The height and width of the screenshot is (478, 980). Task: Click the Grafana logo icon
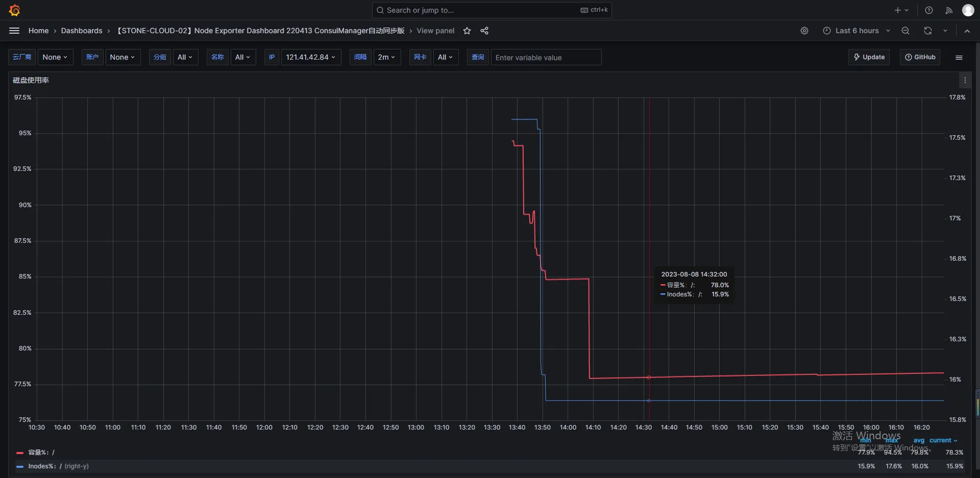(x=14, y=10)
